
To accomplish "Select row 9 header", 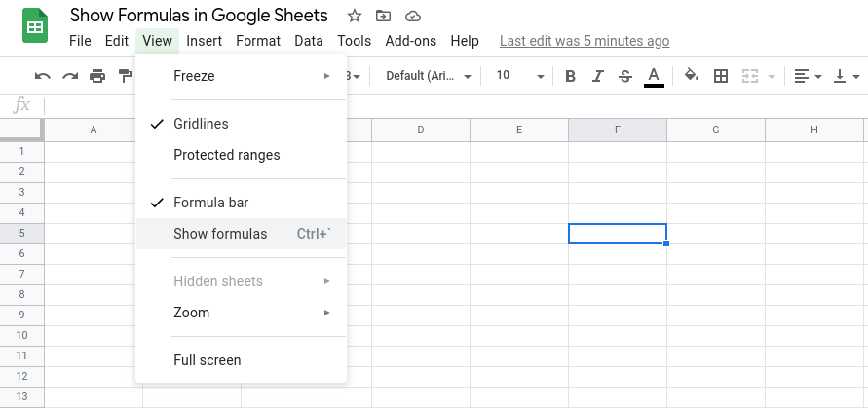I will (21, 315).
